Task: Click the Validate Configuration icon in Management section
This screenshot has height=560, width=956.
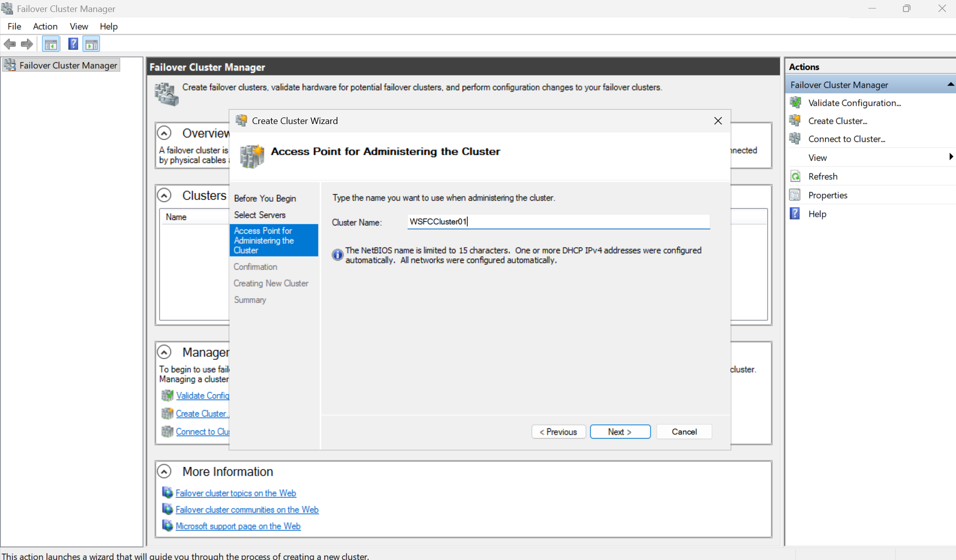Action: point(168,395)
